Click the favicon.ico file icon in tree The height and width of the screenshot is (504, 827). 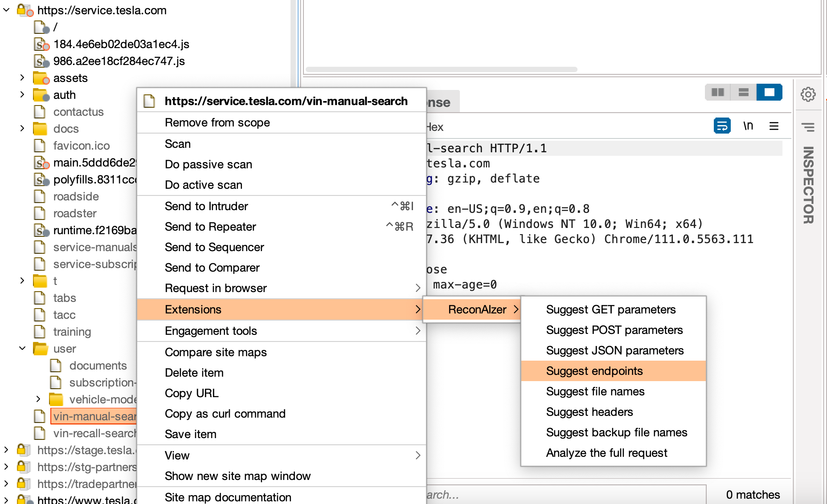(x=40, y=146)
